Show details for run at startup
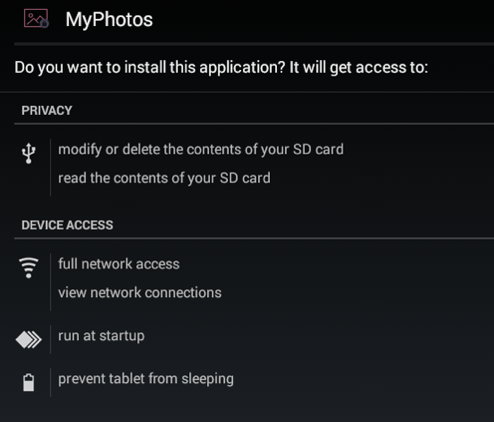 [x=101, y=336]
